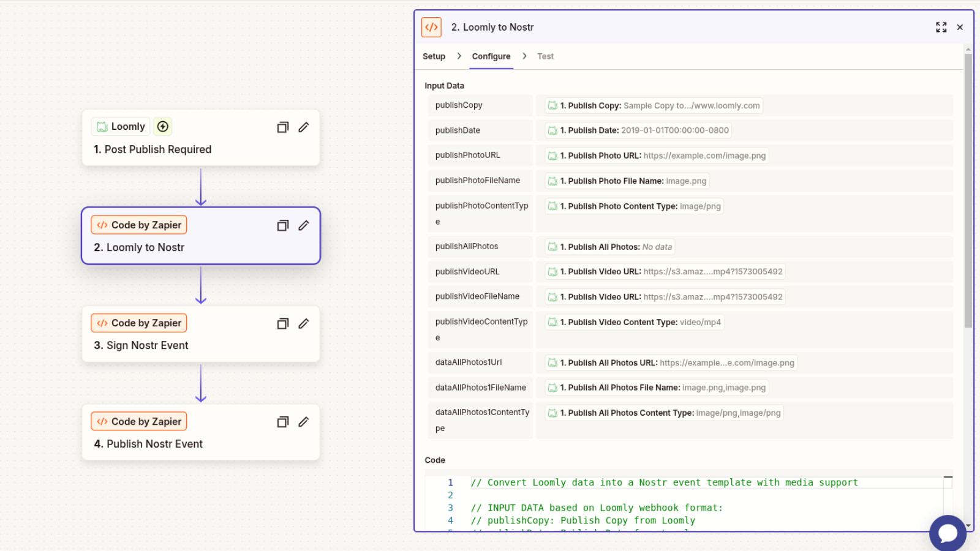Edit the publishPhotoURL key name field
Screen dimensions: 980x551
coord(480,156)
